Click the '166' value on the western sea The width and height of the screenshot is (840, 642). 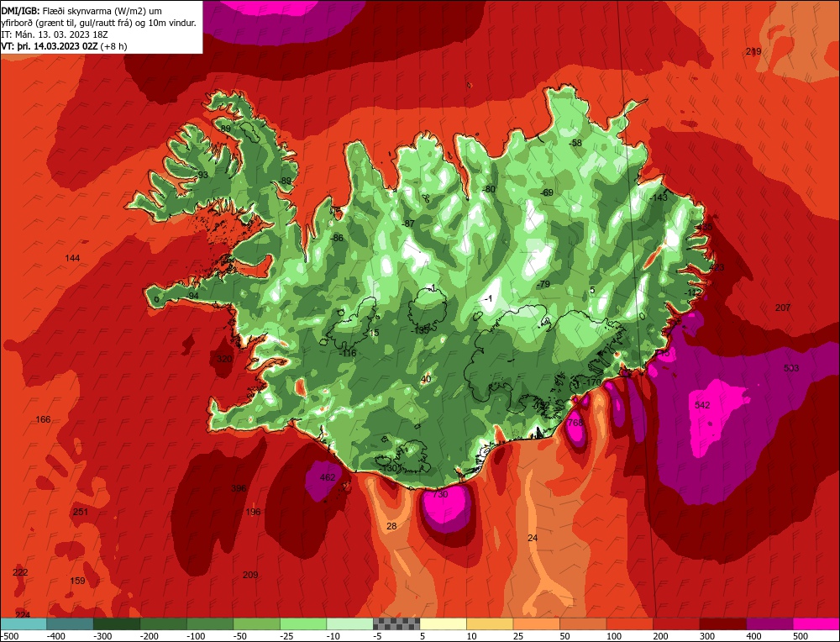coord(43,419)
